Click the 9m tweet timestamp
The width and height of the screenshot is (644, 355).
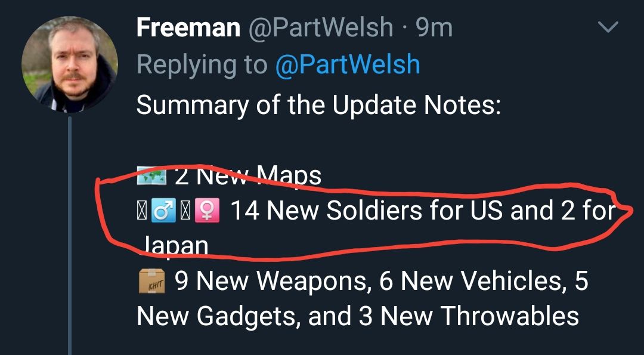(x=434, y=27)
